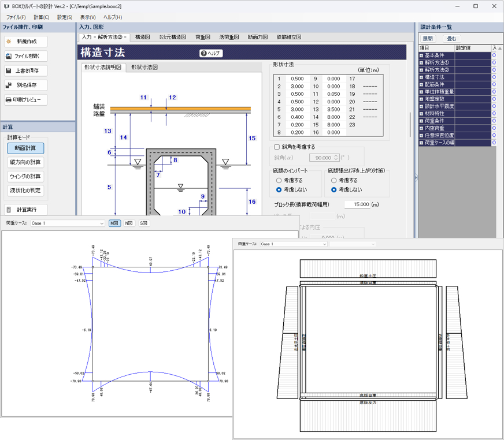Click the 新規作成 sun icon
Image resolution: width=504 pixels, height=440 pixels.
[x=9, y=42]
